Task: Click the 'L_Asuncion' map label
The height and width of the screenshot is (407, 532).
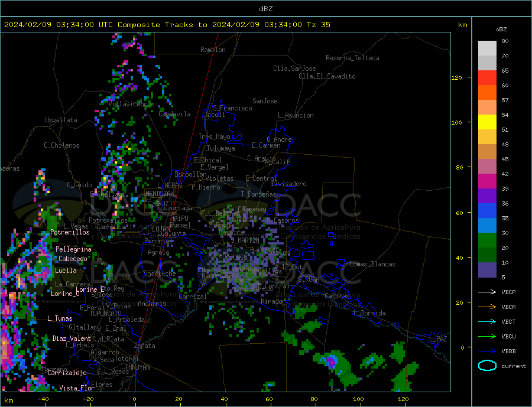Action: (x=296, y=115)
